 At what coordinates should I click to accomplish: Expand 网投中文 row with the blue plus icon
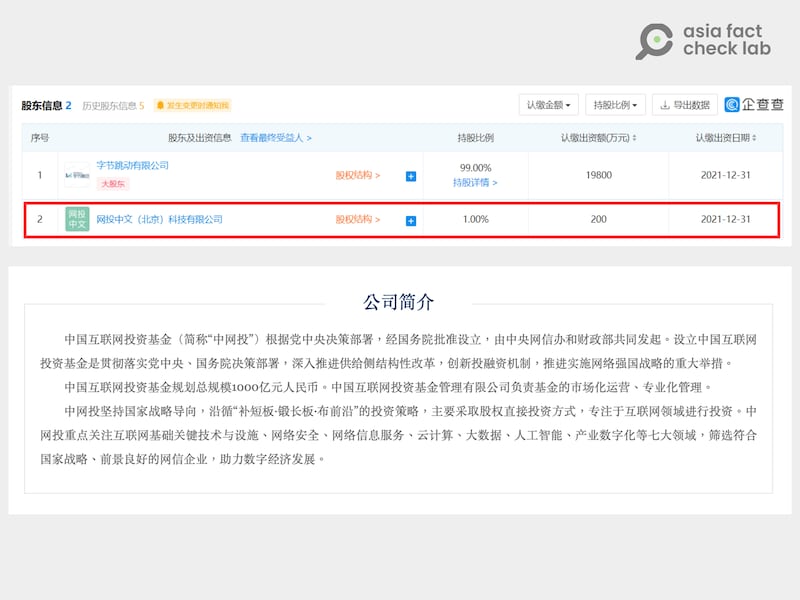tap(409, 219)
